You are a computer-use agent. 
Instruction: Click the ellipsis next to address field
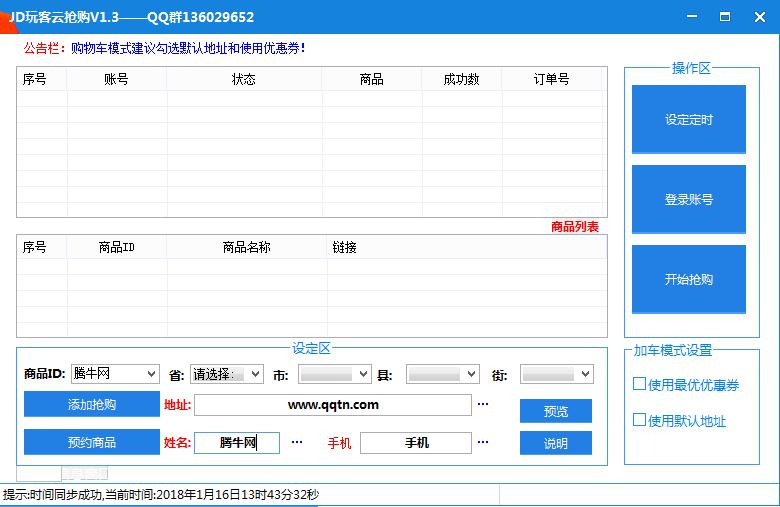(x=483, y=405)
